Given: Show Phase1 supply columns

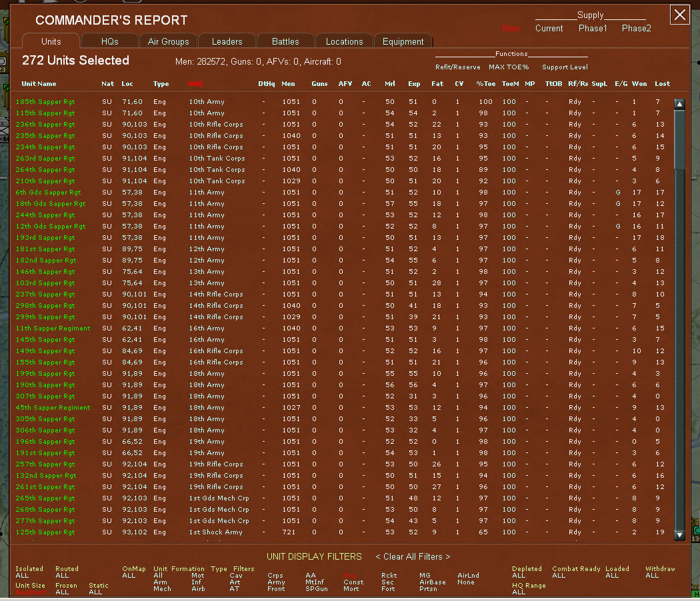Looking at the screenshot, I should point(593,29).
